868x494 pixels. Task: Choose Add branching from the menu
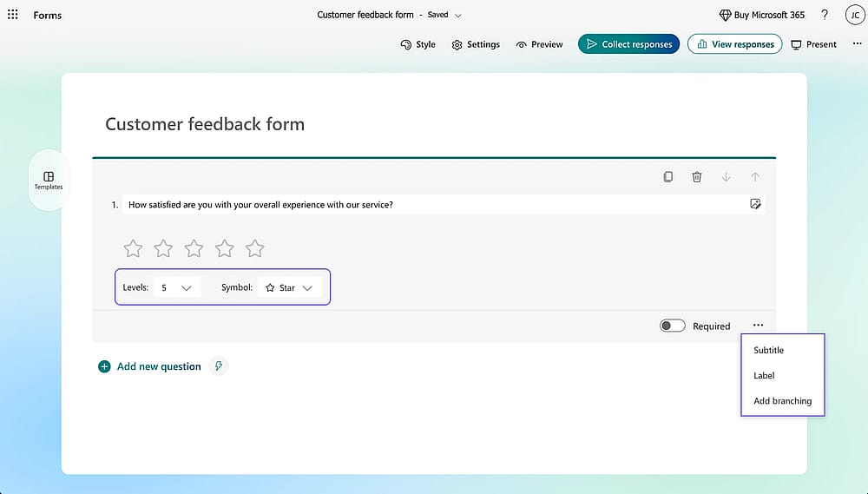pyautogui.click(x=783, y=401)
